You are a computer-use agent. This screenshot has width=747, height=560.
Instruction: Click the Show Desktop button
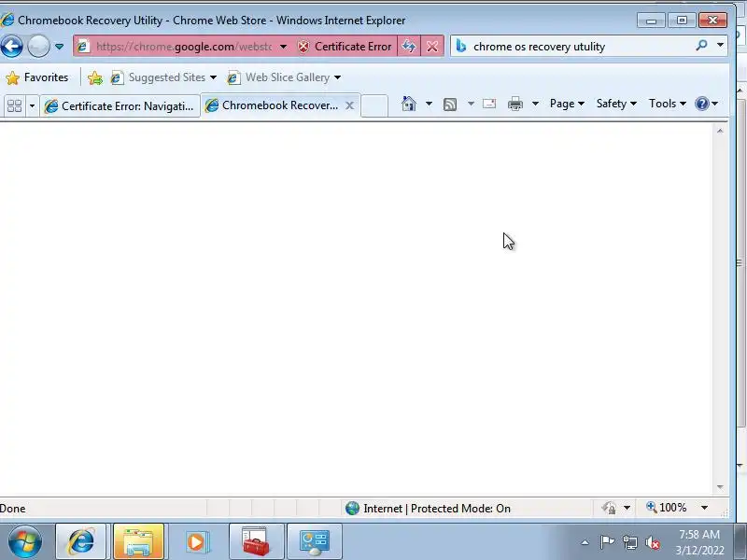point(740,541)
